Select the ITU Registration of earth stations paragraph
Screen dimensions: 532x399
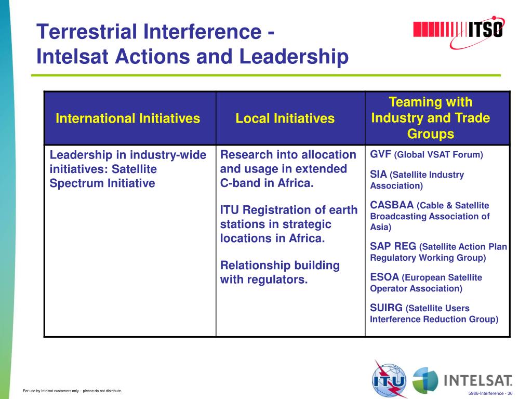tap(289, 224)
